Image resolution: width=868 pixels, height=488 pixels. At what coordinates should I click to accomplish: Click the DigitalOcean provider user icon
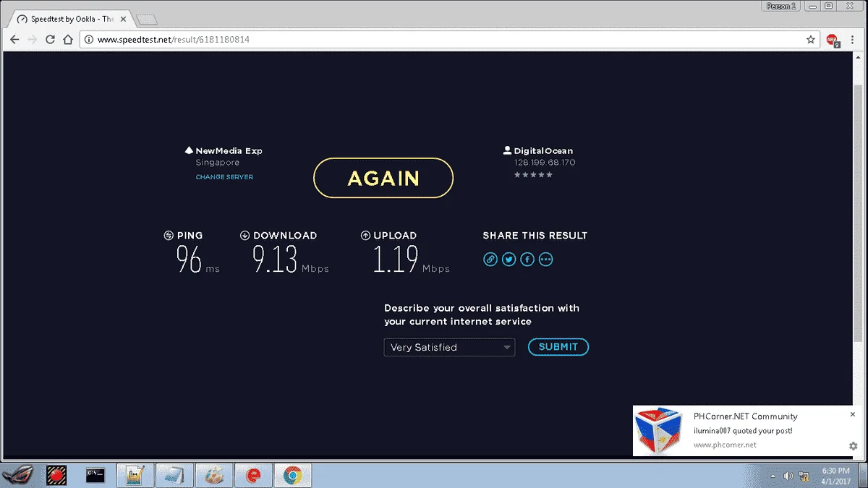(508, 151)
